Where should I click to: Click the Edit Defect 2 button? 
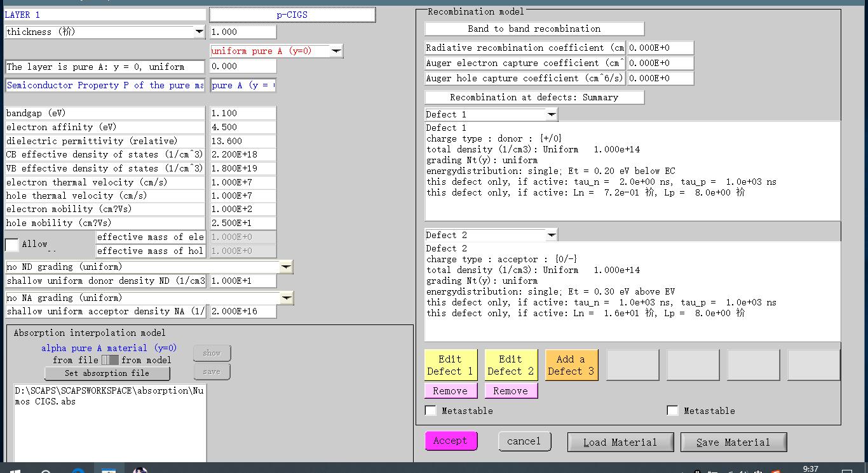pyautogui.click(x=510, y=365)
